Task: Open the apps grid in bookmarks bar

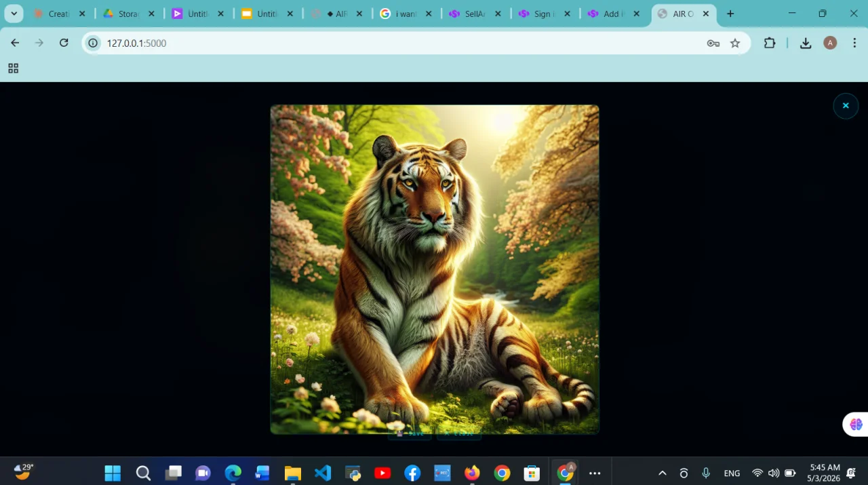Action: (x=13, y=68)
